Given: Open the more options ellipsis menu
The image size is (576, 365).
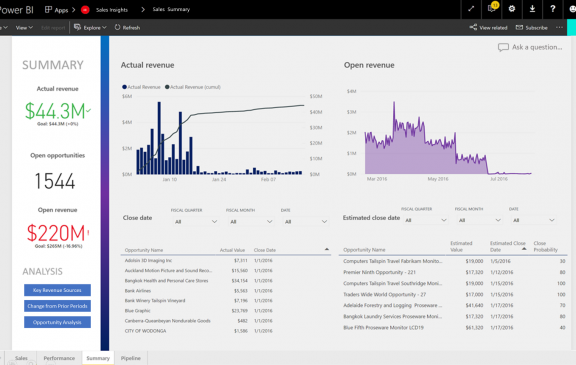Looking at the screenshot, I should tap(559, 28).
